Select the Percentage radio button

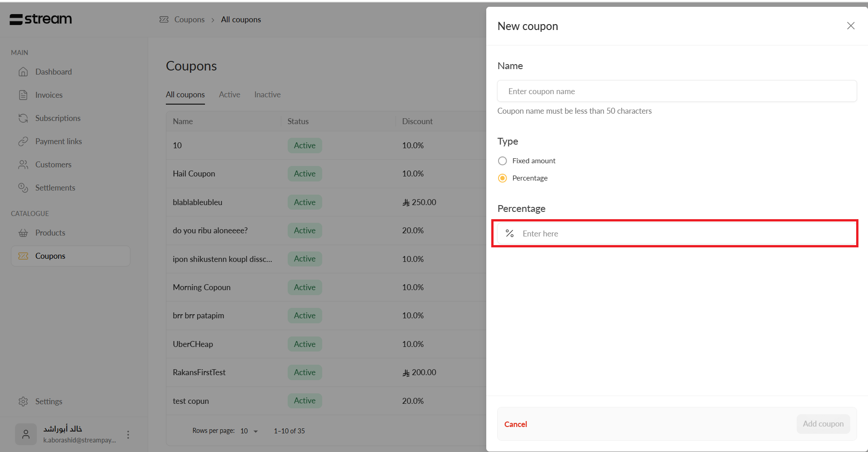[x=502, y=178]
